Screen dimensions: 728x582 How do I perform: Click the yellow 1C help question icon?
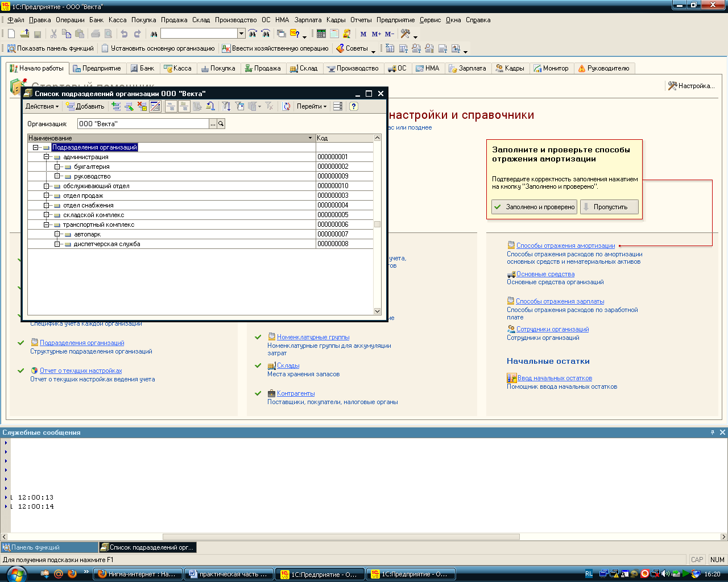point(295,34)
